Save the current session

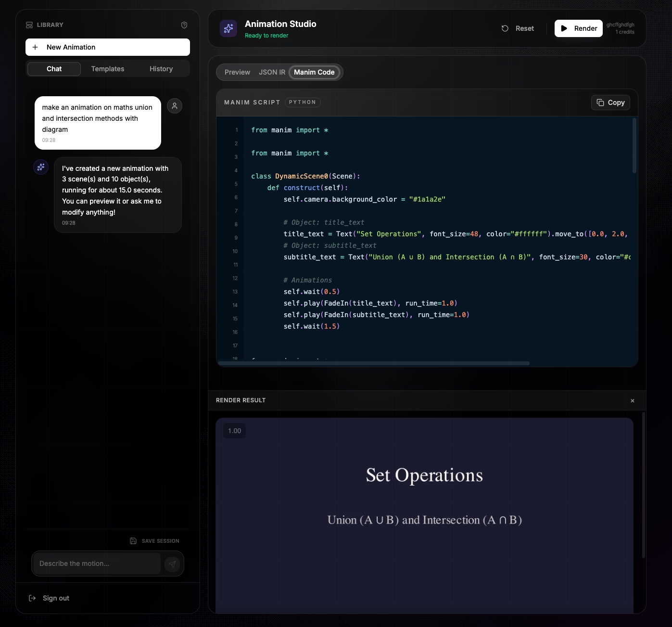pos(154,541)
